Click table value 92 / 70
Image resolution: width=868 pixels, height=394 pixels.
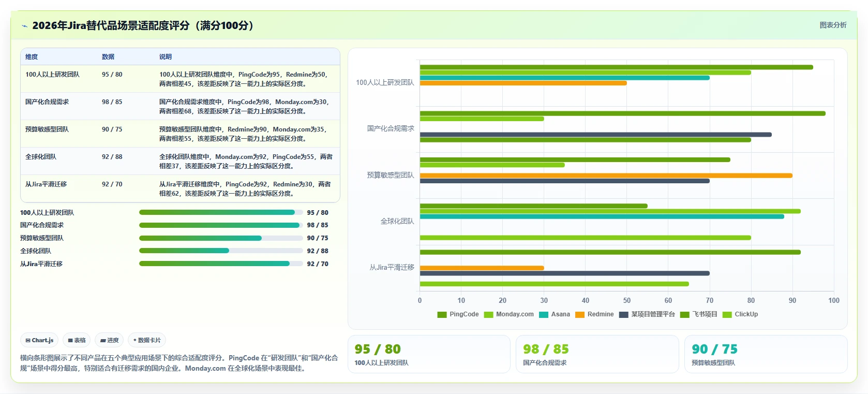(112, 184)
